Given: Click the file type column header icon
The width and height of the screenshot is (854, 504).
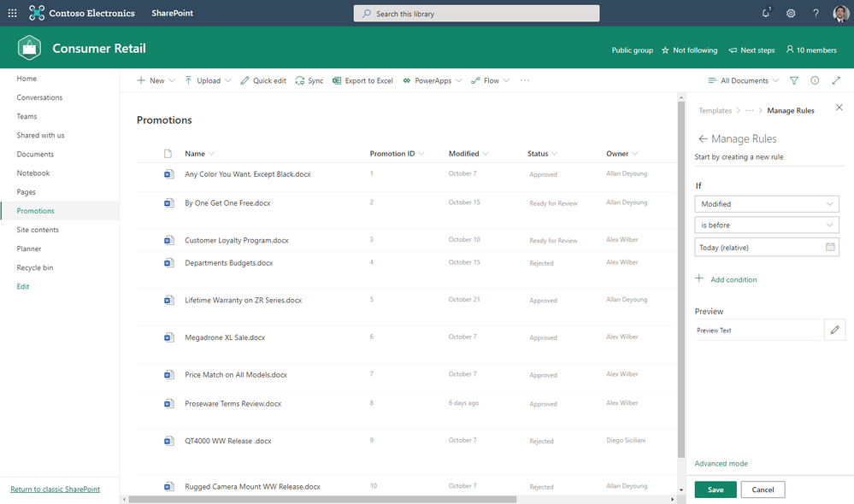Looking at the screenshot, I should pyautogui.click(x=168, y=154).
